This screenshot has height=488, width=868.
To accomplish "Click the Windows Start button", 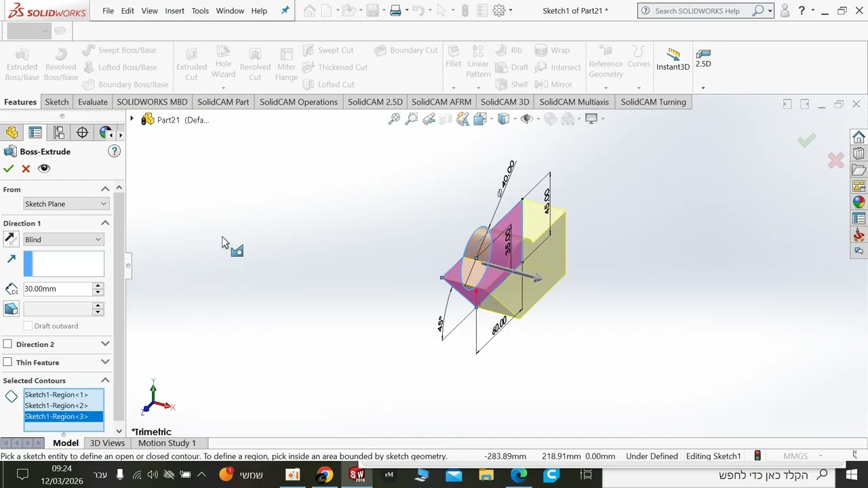I will click(x=852, y=474).
